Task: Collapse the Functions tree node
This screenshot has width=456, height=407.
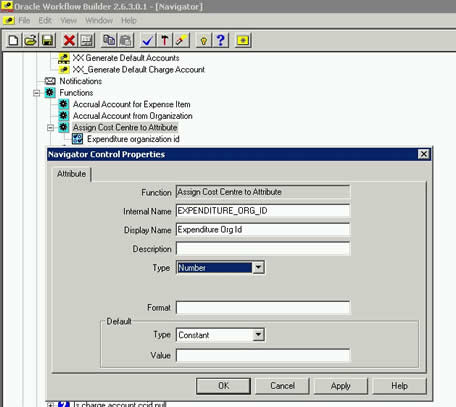Action: point(37,93)
